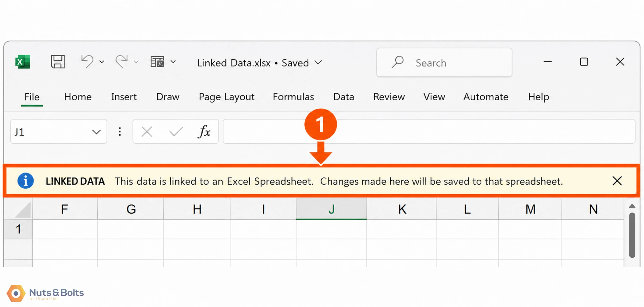Dismiss the Linked Data message bar

pos(617,181)
